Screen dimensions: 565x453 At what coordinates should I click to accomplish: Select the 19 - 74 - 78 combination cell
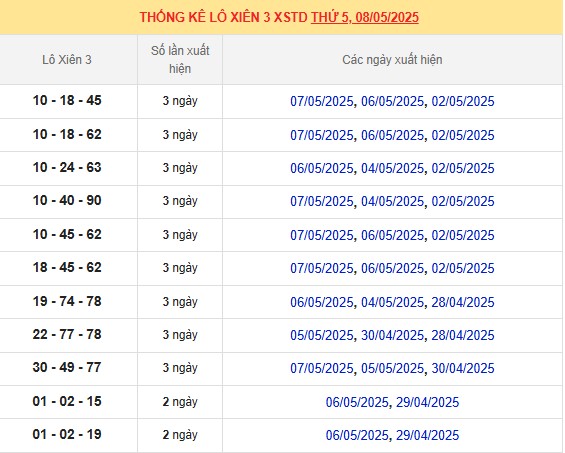(67, 302)
